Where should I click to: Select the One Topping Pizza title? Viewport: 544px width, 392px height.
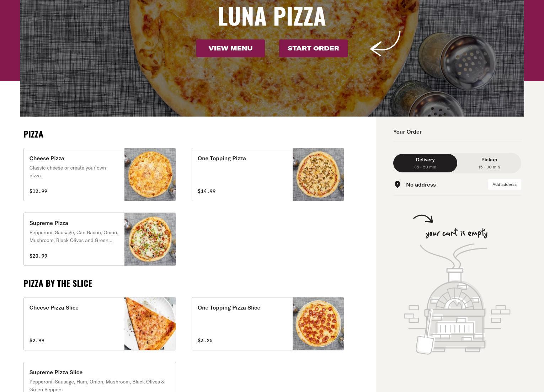222,159
